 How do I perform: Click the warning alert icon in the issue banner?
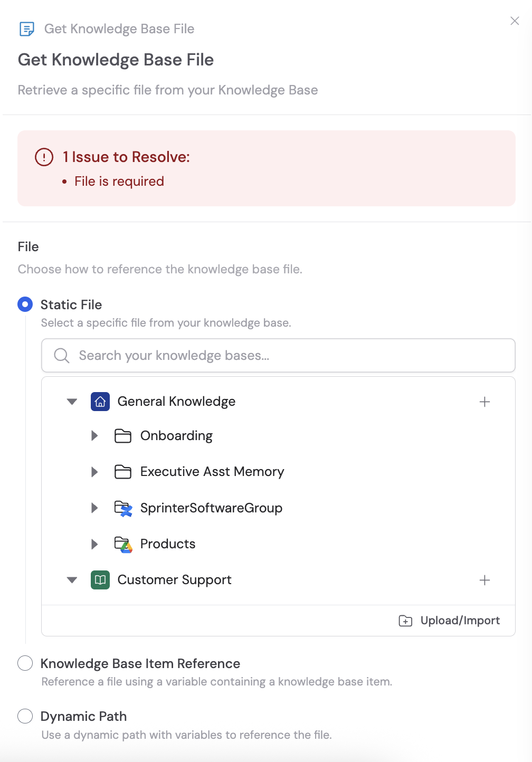pos(43,157)
